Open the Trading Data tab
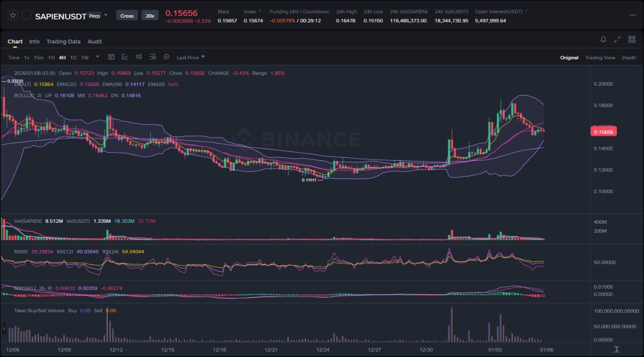Viewport: 644px width, 357px height. pyautogui.click(x=63, y=42)
